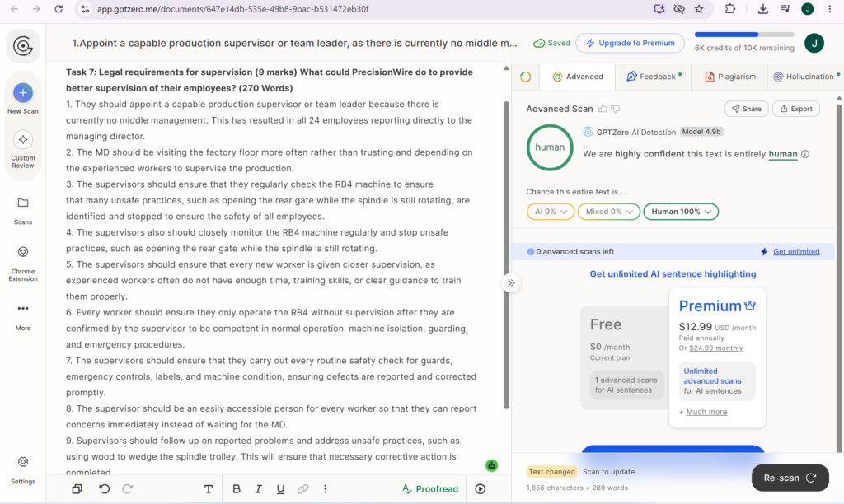Image resolution: width=844 pixels, height=504 pixels.
Task: Bookmark page with the browser star icon
Action: pyautogui.click(x=699, y=8)
